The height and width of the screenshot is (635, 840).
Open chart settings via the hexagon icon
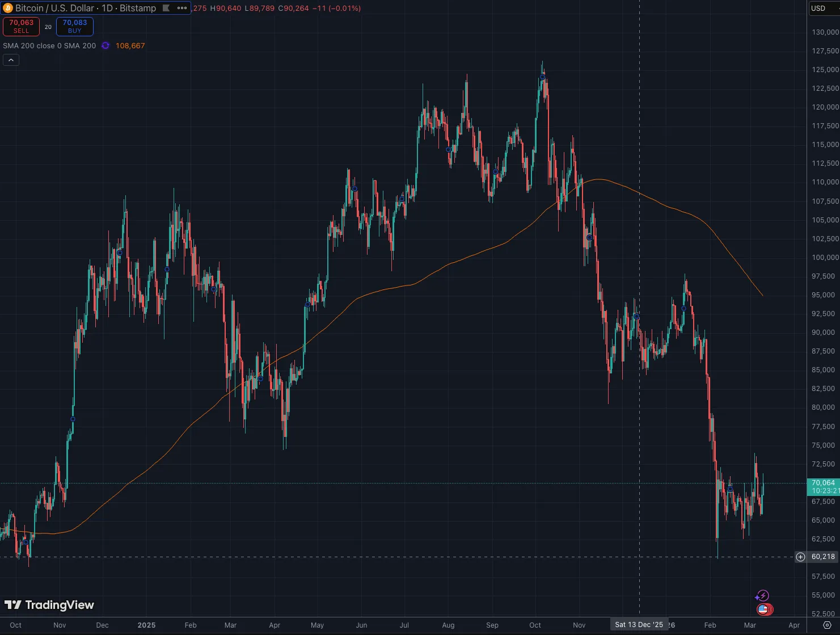pyautogui.click(x=827, y=625)
